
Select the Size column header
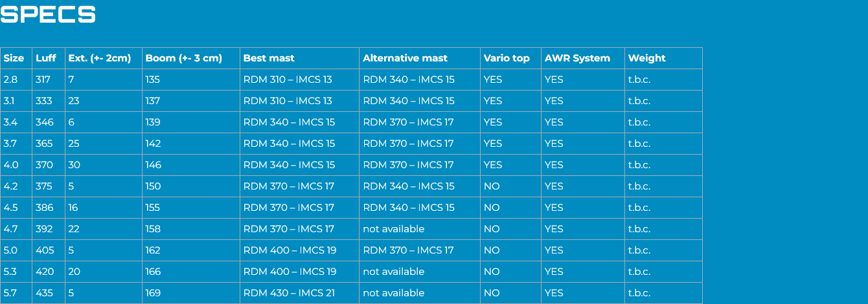14,58
